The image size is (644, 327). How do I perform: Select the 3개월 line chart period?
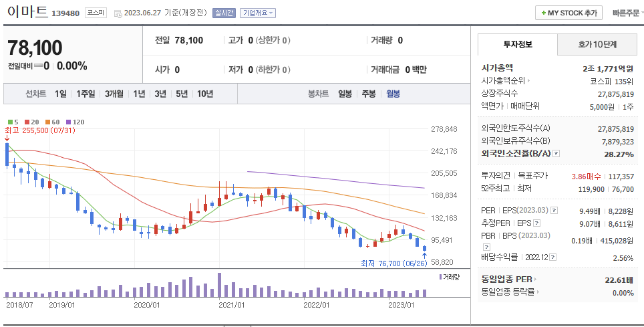point(114,94)
